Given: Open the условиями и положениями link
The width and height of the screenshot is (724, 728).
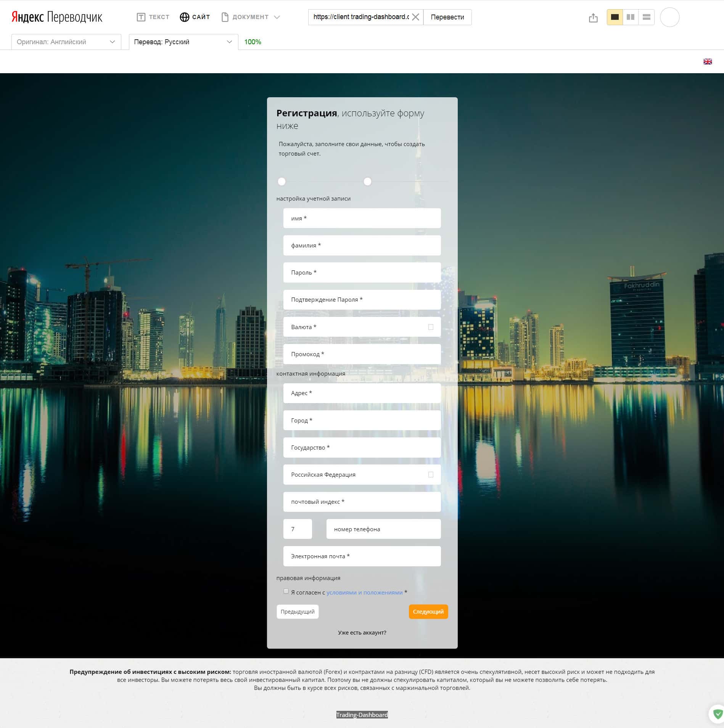Looking at the screenshot, I should click(x=364, y=592).
